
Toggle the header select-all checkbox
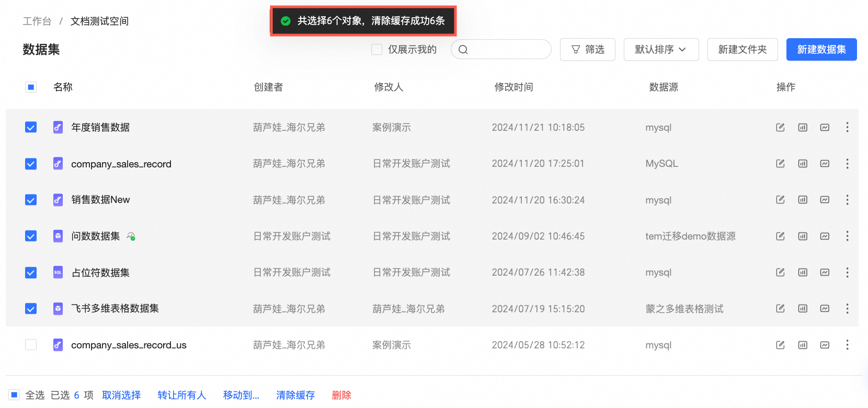click(31, 87)
